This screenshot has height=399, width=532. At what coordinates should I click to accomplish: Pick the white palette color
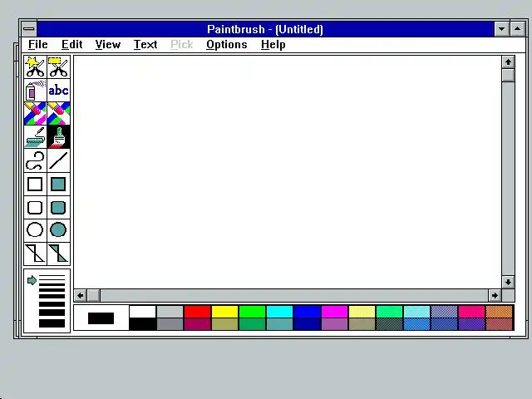coord(142,312)
